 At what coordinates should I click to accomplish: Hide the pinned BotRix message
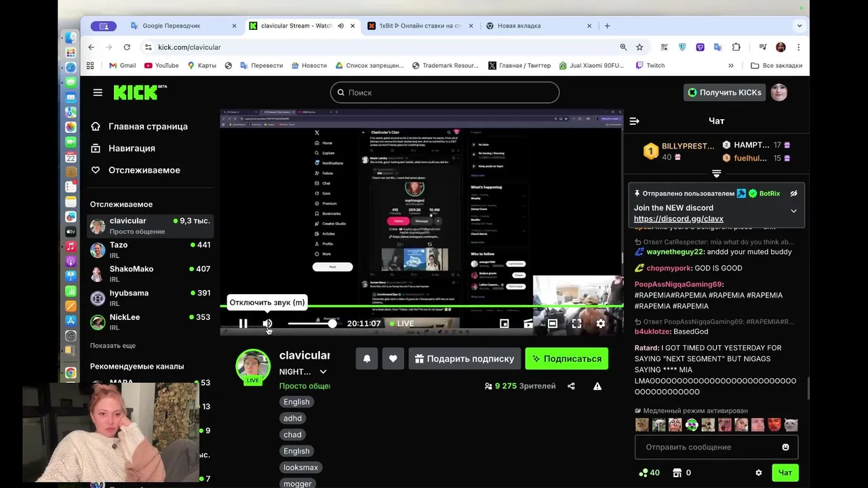tap(793, 194)
